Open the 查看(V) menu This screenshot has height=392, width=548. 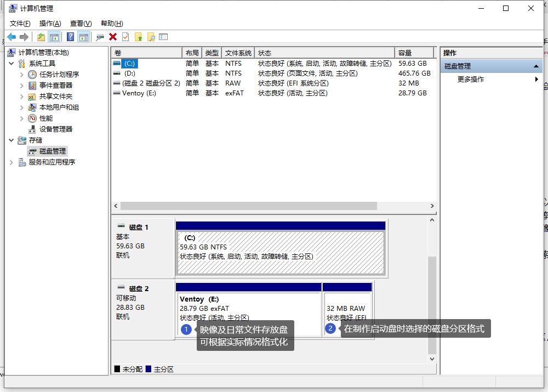[x=81, y=23]
